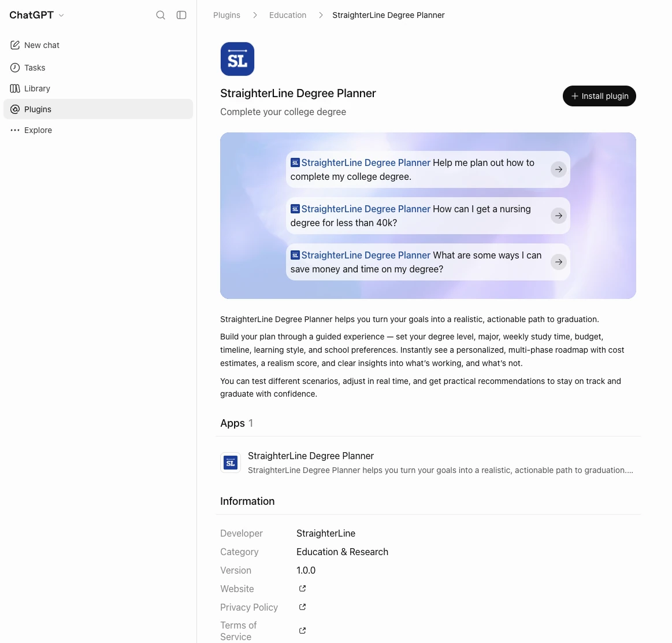Open the Privacy Policy external link icon
672x643 pixels.
click(x=302, y=607)
